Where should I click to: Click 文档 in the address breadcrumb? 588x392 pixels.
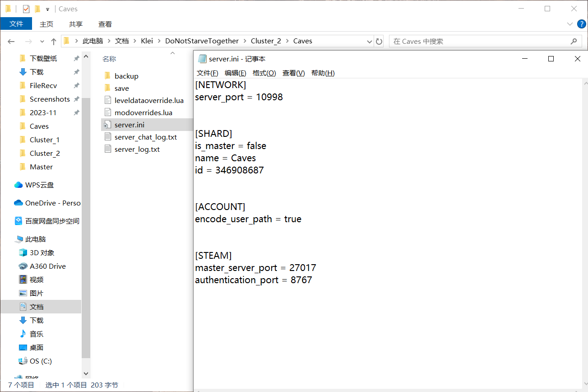click(122, 41)
